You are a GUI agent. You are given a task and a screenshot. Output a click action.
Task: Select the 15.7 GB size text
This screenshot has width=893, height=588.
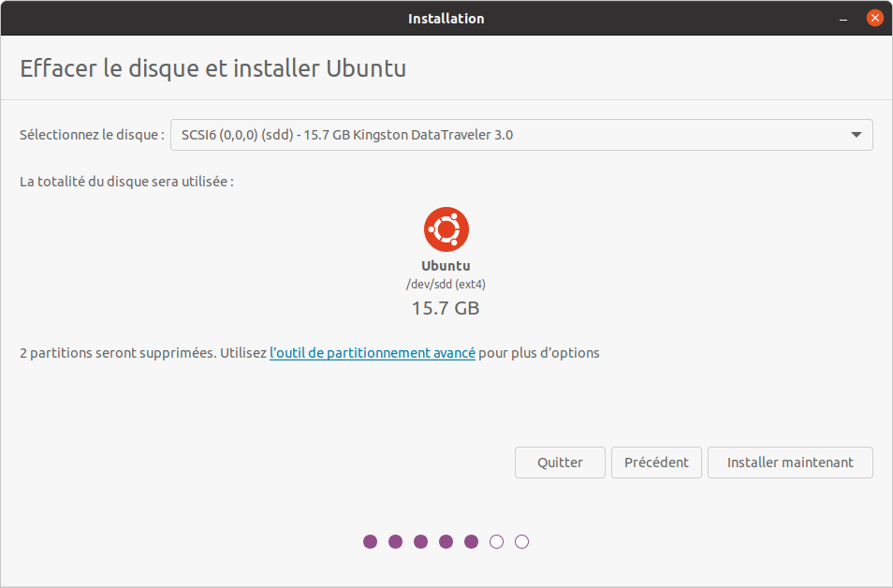[x=446, y=308]
